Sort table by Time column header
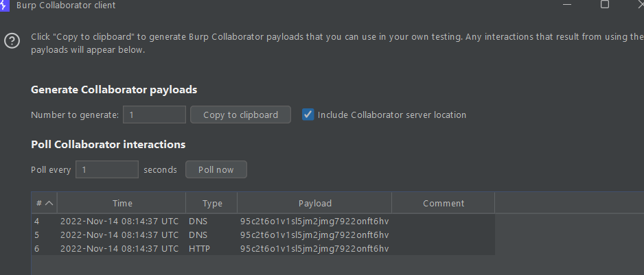644x275 pixels. 122,203
